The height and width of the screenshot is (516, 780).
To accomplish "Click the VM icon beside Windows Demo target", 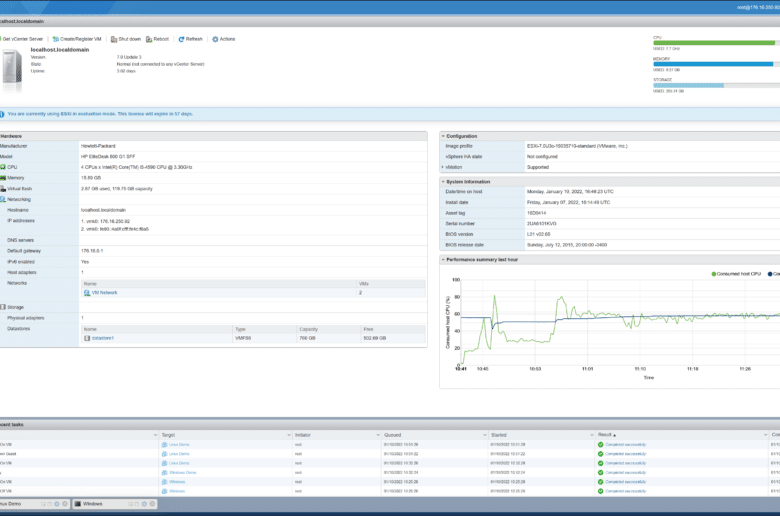I will tap(165, 472).
